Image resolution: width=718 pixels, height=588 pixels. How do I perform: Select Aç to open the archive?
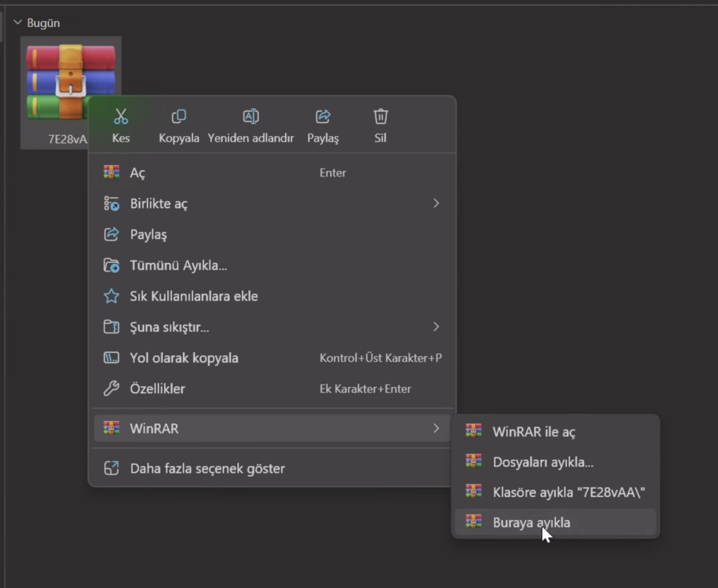click(137, 173)
